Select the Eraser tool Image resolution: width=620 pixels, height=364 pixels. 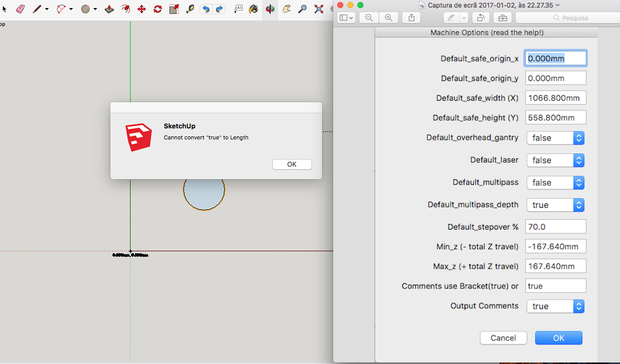coord(20,9)
